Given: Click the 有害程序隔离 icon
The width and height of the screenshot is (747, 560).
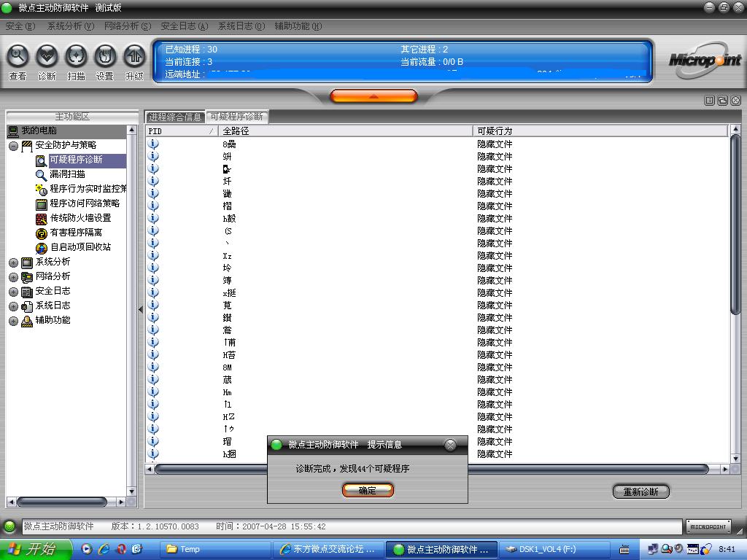Looking at the screenshot, I should [42, 233].
